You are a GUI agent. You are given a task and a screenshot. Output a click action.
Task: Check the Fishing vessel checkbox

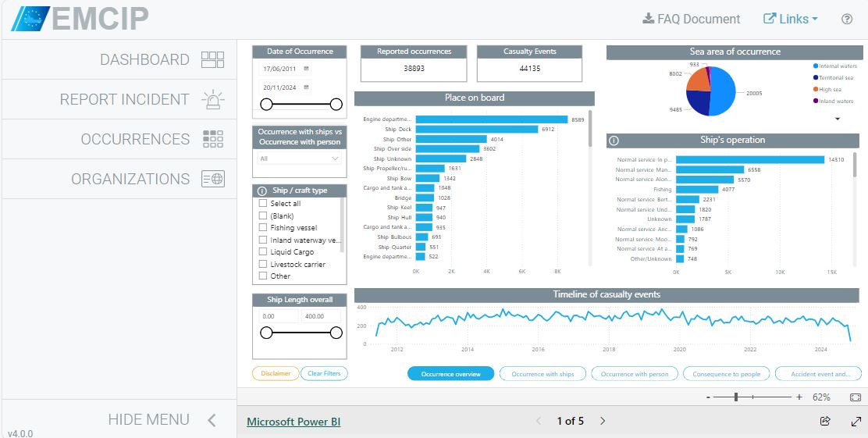263,227
